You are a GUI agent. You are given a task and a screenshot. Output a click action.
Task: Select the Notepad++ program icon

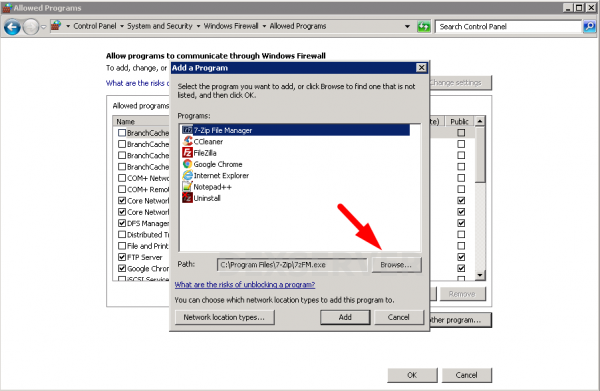pyautogui.click(x=187, y=186)
